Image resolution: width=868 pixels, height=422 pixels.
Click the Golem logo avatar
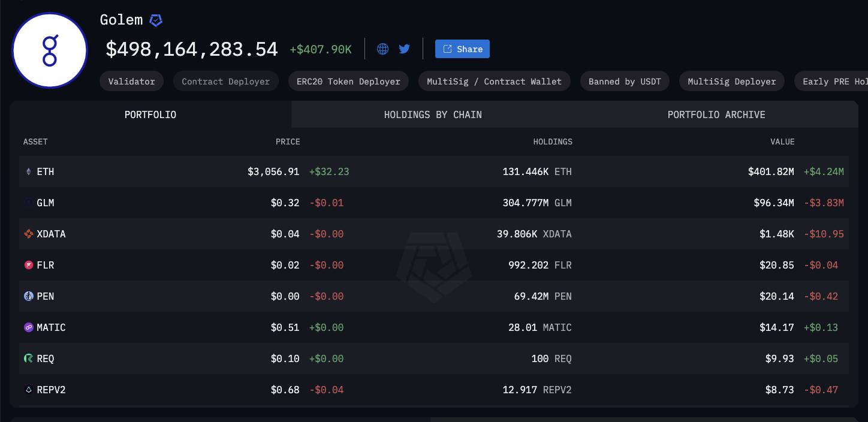pos(50,50)
